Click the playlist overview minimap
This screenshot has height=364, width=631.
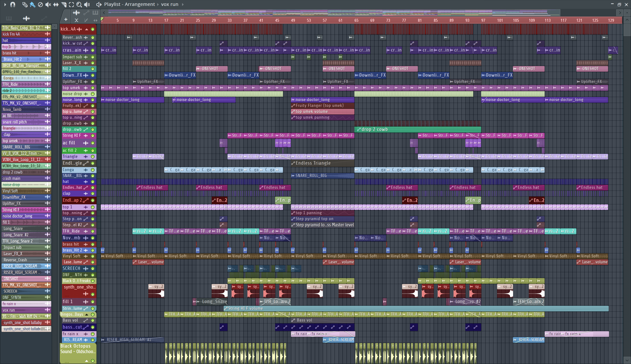(x=334, y=13)
